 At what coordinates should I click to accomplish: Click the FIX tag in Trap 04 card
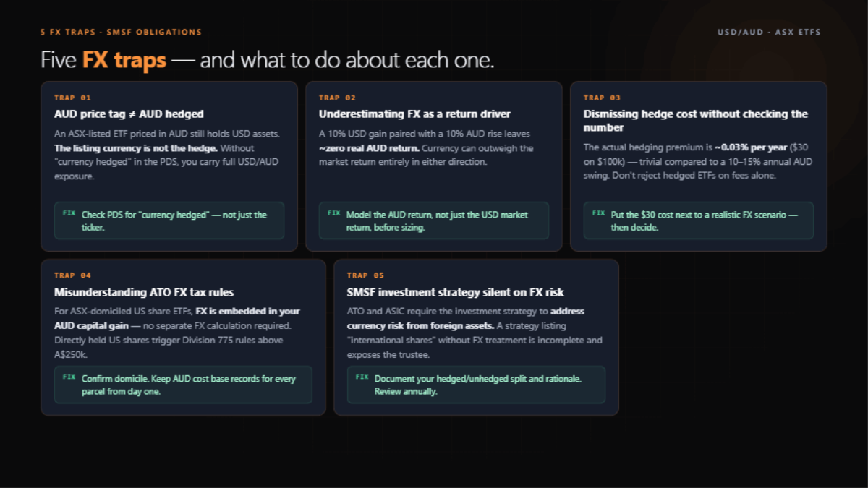69,377
